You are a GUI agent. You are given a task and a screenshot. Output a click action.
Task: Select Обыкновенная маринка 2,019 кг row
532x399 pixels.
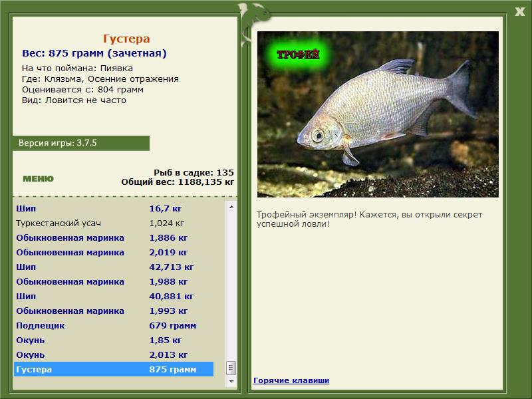click(x=114, y=252)
